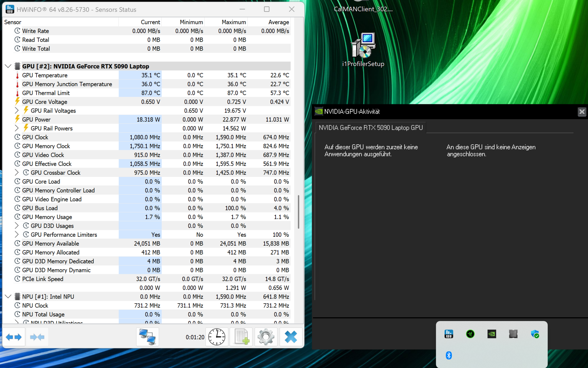Open the network monitors icon in HWiNFO
Viewport: 588px width, 368px height.
(148, 337)
